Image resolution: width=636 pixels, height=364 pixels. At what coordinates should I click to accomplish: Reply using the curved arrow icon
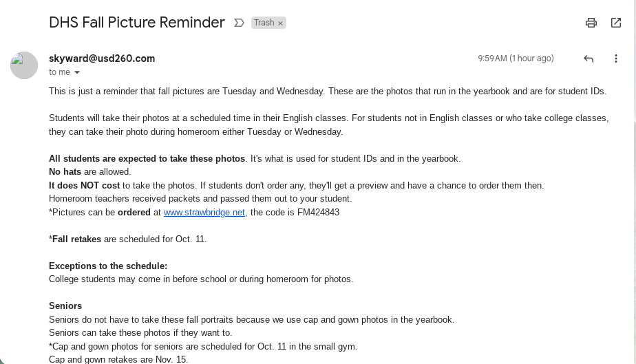(589, 58)
